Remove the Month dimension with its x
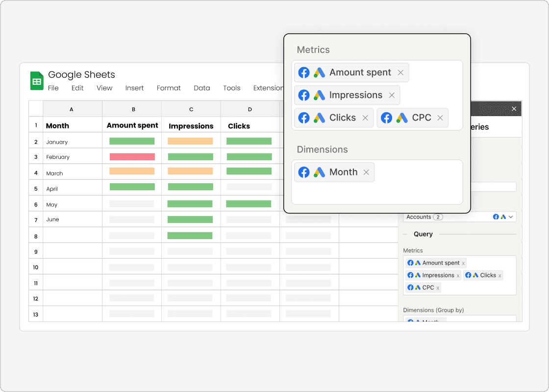The width and height of the screenshot is (549, 392). click(x=366, y=171)
